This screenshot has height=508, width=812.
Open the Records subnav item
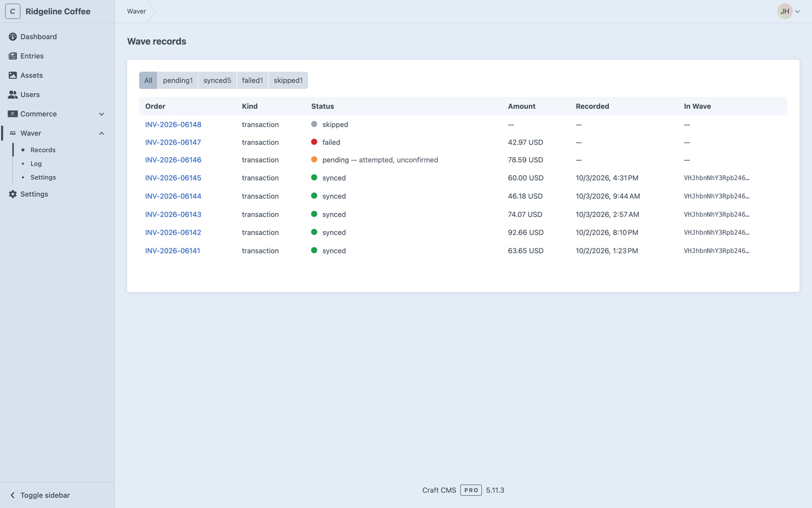pos(43,150)
